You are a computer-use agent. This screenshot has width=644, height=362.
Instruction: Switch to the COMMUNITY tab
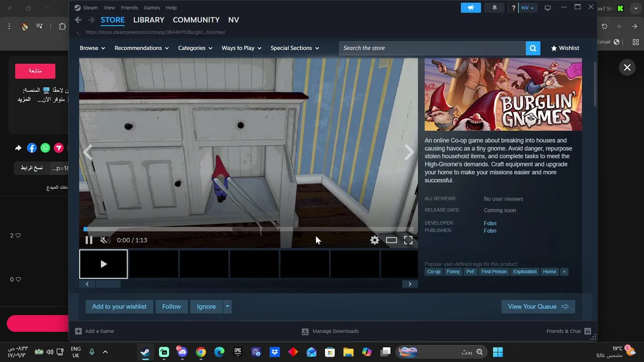tap(196, 20)
